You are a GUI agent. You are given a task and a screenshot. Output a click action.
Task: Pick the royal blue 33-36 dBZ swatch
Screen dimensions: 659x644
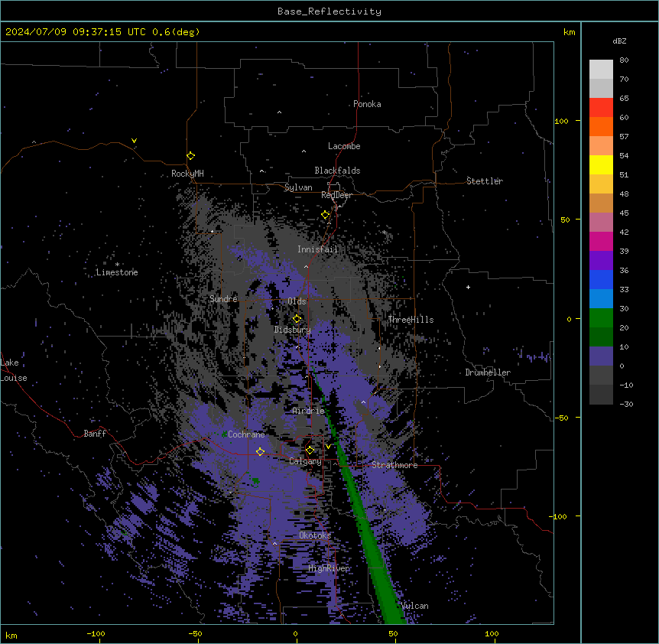point(601,279)
